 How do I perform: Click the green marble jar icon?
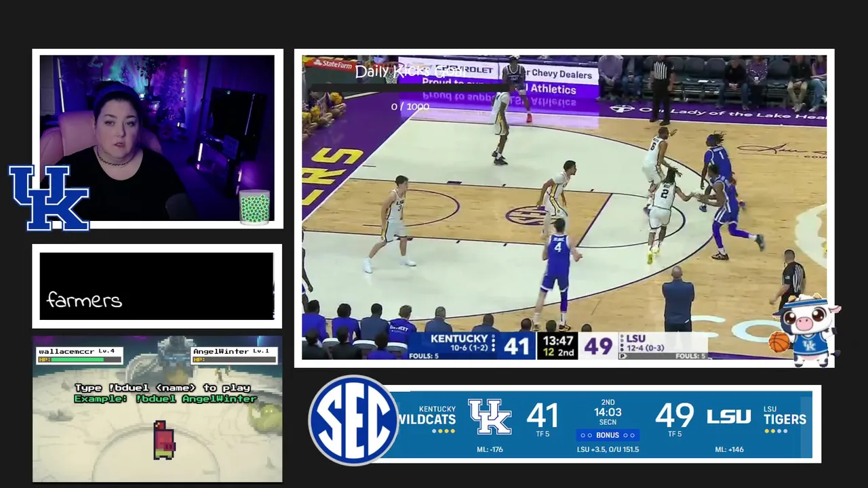(x=255, y=207)
